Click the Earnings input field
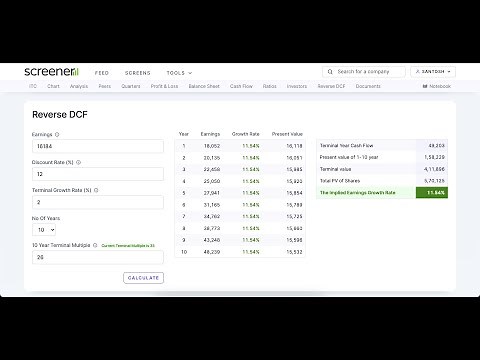Screen dimensions: 480x360 (98, 146)
